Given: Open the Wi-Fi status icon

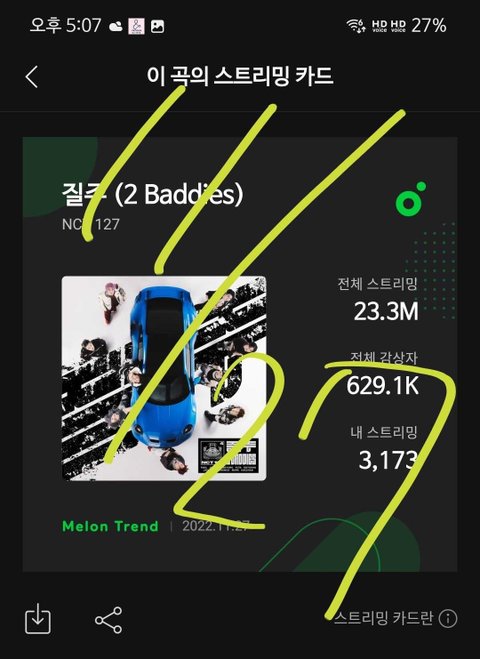Looking at the screenshot, I should (356, 26).
